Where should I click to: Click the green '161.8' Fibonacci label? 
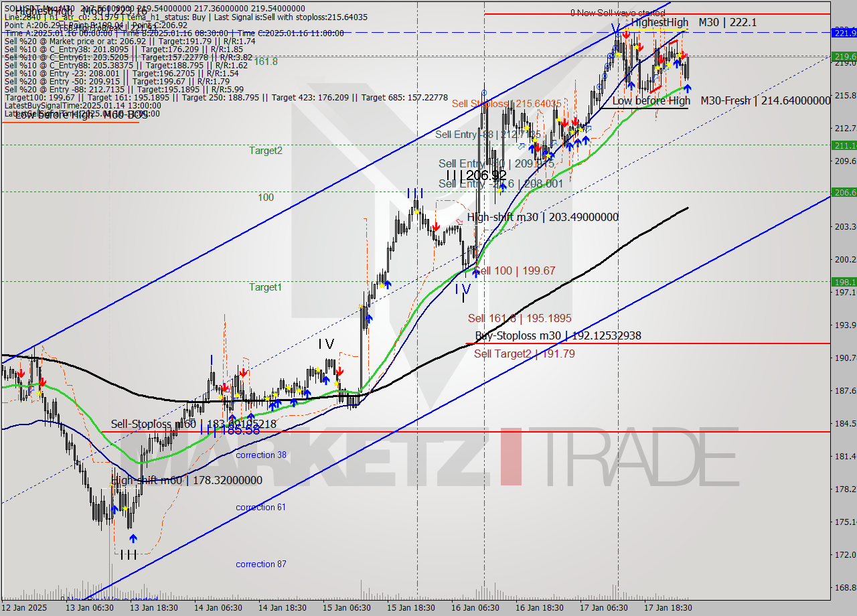point(266,61)
